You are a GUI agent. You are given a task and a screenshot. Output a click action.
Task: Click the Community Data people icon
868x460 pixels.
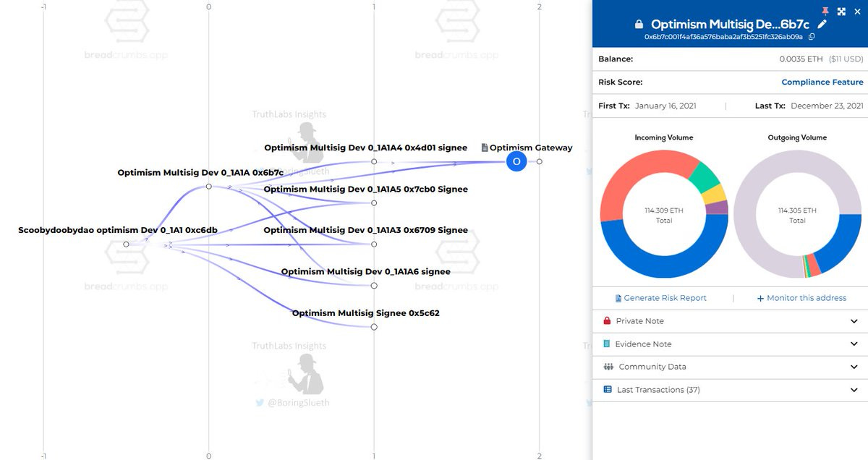608,367
